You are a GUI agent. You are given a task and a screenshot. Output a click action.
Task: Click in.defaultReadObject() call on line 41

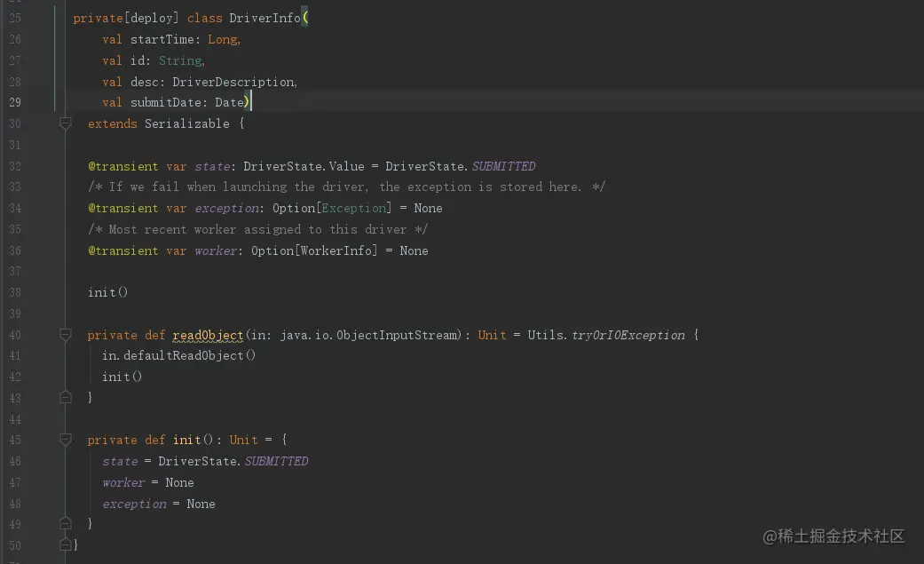[x=178, y=356]
